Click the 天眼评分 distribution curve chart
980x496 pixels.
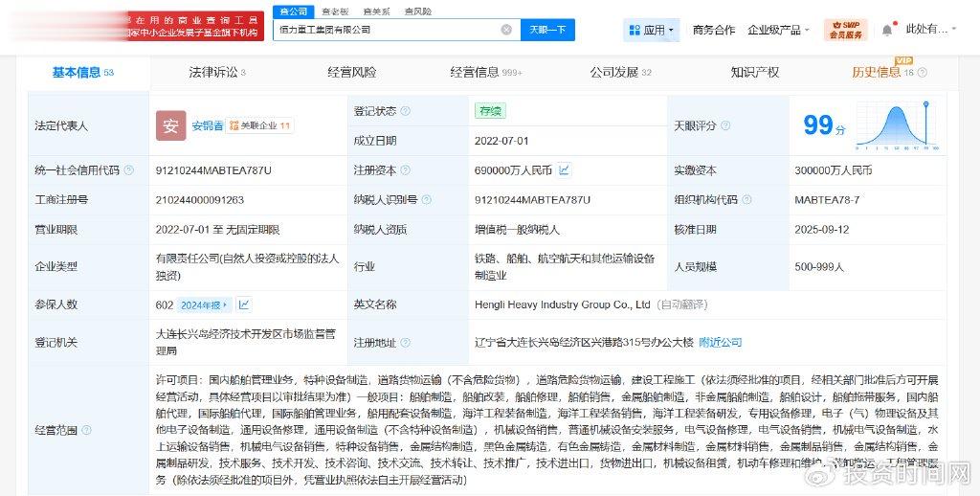897,126
